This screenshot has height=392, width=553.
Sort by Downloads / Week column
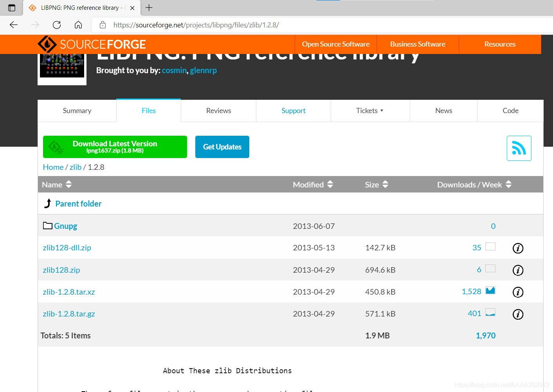[474, 185]
